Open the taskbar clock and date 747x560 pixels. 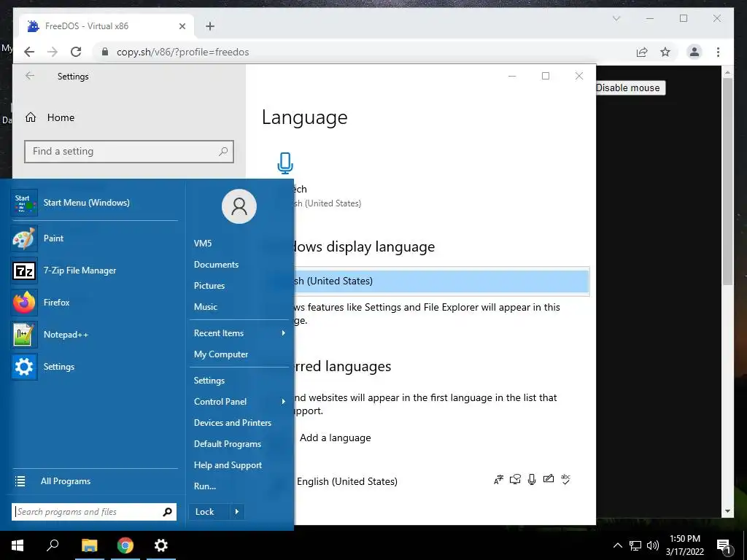(684, 545)
